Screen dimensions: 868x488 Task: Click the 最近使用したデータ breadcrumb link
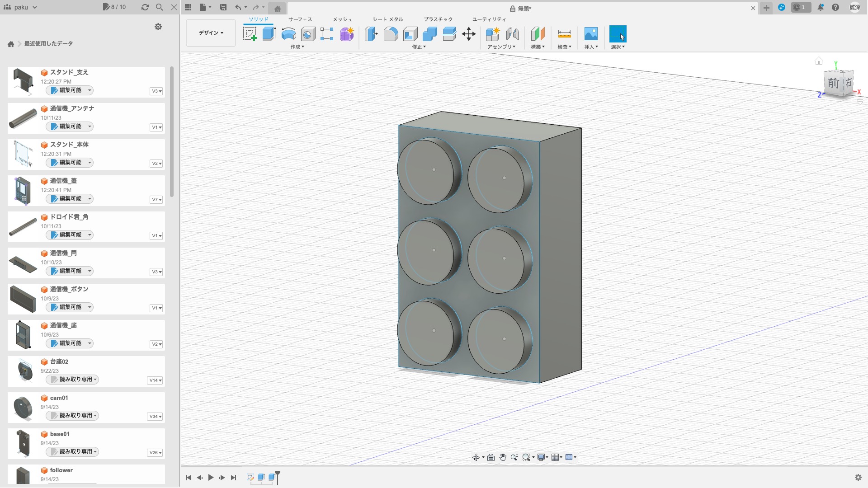[x=48, y=44]
